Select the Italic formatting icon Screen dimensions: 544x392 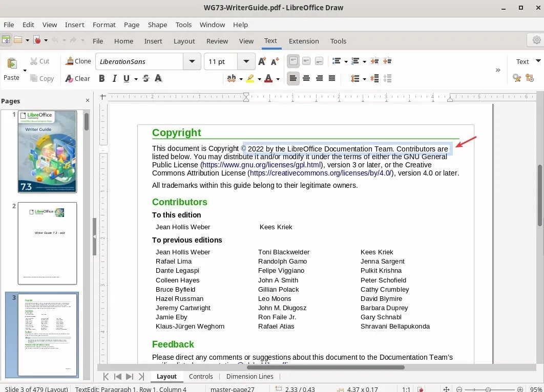[x=114, y=78]
